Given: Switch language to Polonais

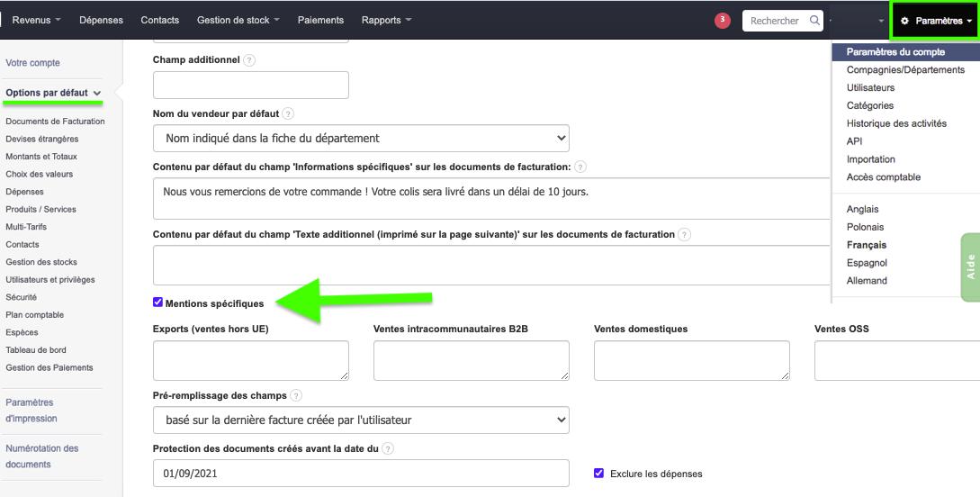Looking at the screenshot, I should tap(865, 227).
